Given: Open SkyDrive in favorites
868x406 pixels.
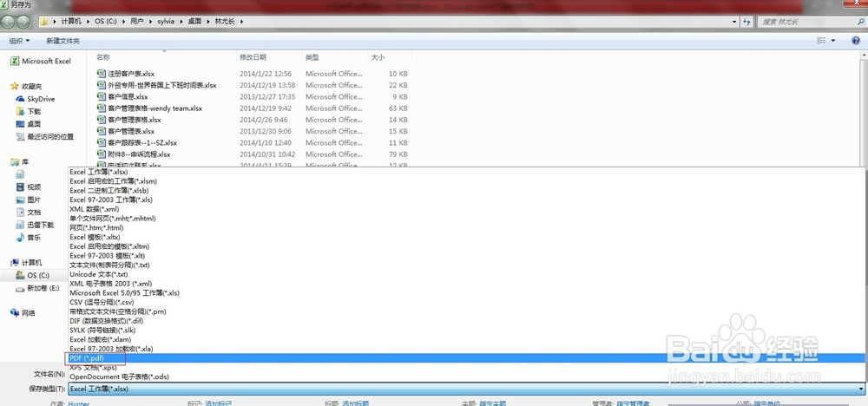Looking at the screenshot, I should (36, 99).
